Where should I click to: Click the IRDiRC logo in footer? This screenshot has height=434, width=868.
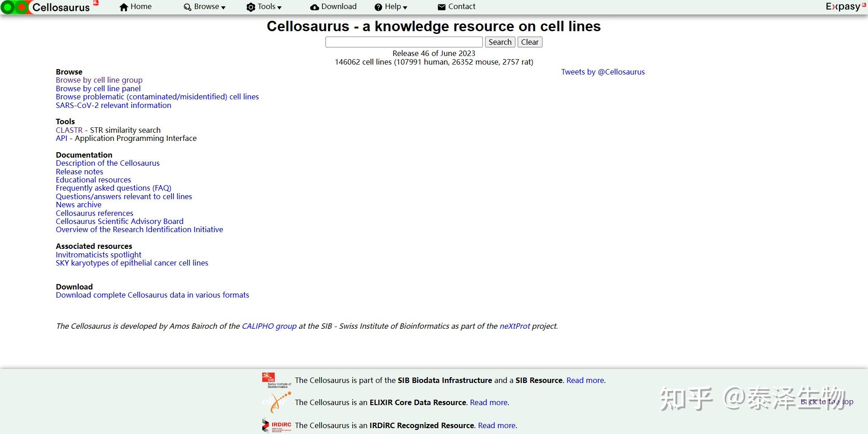277,425
